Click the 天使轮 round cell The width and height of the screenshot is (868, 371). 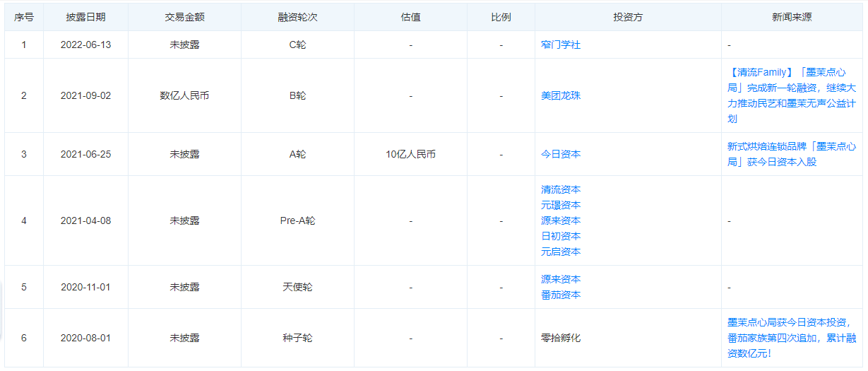click(297, 287)
